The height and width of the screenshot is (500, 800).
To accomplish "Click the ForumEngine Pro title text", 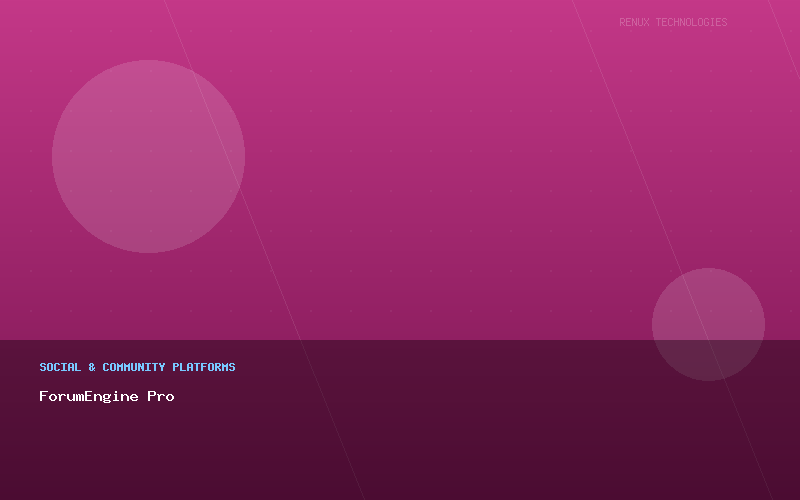I will 106,396.
